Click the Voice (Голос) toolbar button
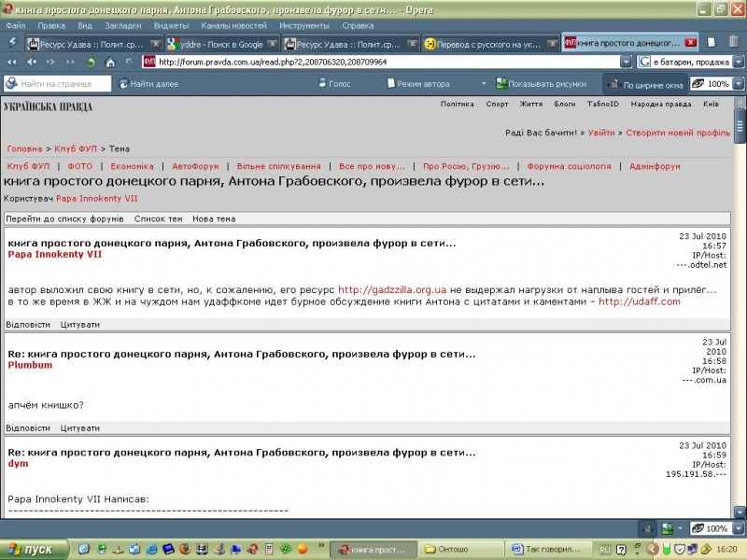The image size is (747, 560). point(331,84)
